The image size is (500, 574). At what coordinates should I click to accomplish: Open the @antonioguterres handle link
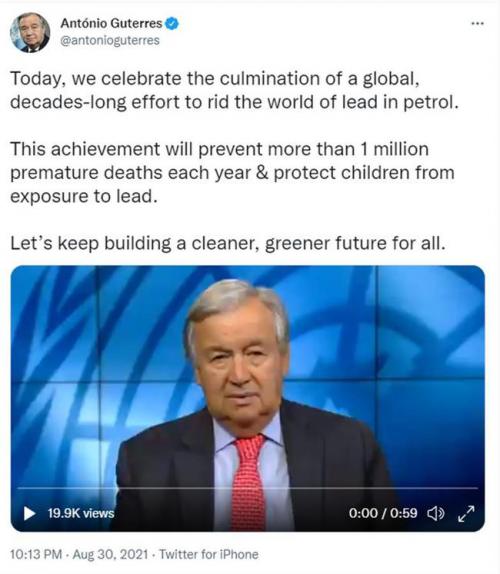click(x=110, y=40)
